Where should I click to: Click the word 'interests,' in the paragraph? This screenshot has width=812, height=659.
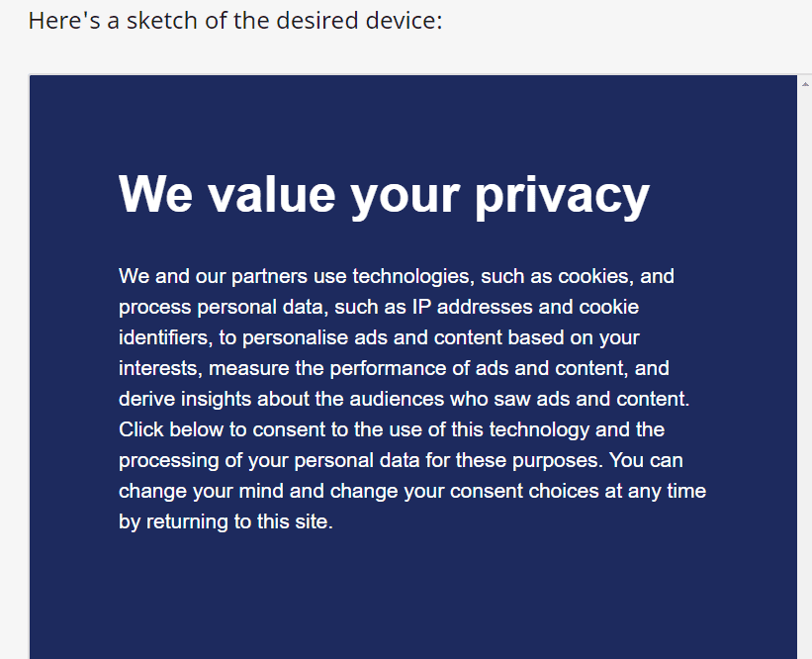click(x=160, y=368)
